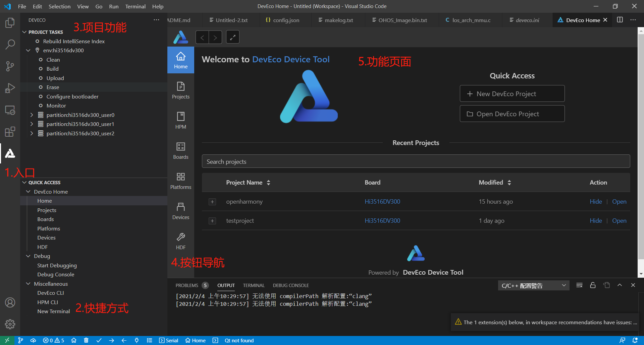Screen dimensions: 644x345
Task: Open Source Control view in activity bar
Action: (x=10, y=66)
